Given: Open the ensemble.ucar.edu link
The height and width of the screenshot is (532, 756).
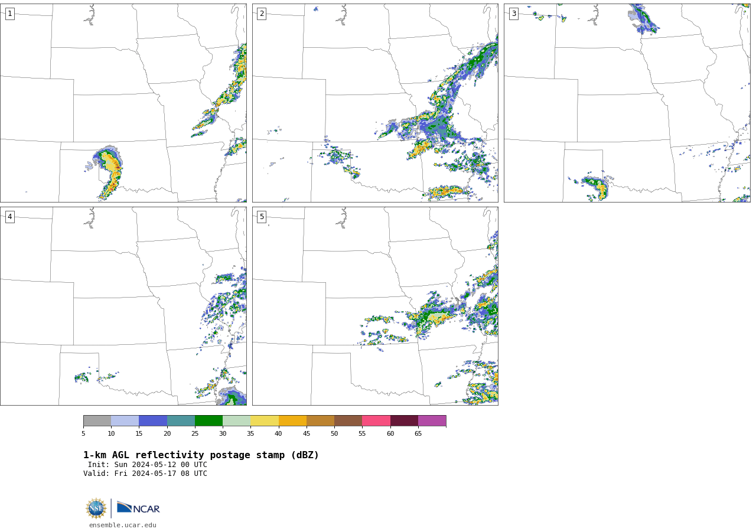Looking at the screenshot, I should pyautogui.click(x=123, y=525).
